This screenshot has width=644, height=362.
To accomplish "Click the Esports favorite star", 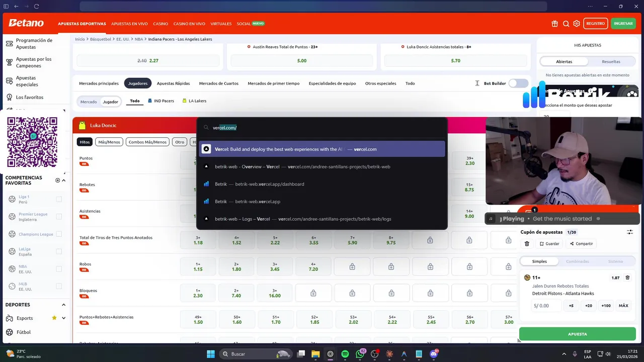I will [54, 318].
